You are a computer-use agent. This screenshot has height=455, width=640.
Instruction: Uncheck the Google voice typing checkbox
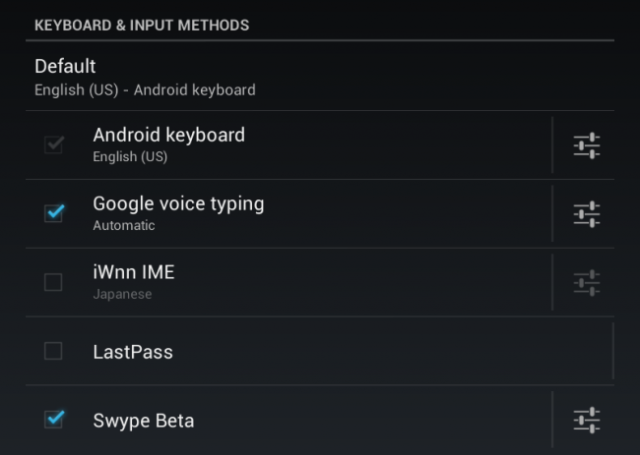coord(53,213)
